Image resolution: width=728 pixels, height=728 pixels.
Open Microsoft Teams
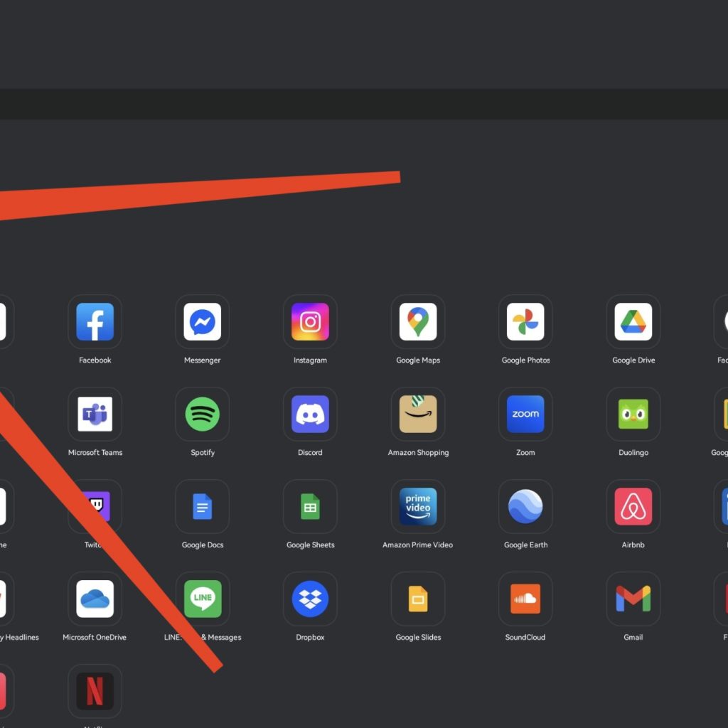point(95,414)
